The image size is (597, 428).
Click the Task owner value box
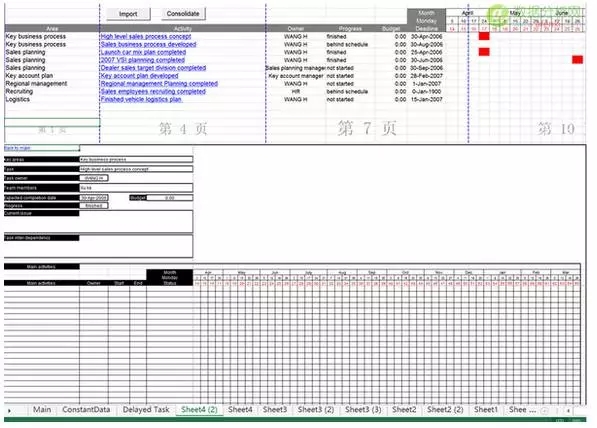[94, 178]
